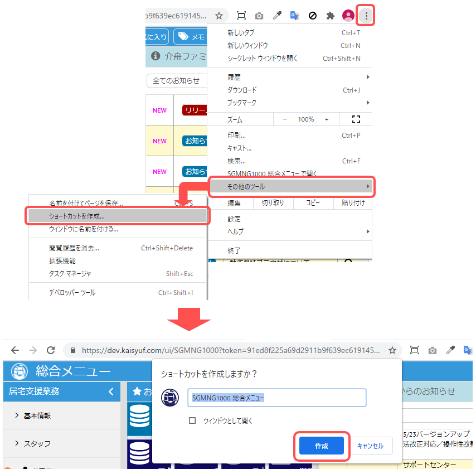The height and width of the screenshot is (469, 476).
Task: Expand ブックマーク submenu
Action: click(x=290, y=103)
